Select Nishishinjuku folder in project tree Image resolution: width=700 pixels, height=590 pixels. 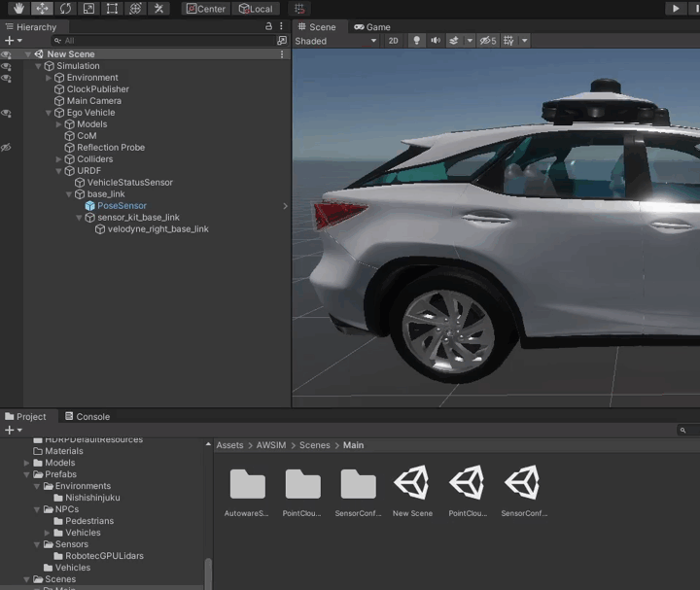pos(92,498)
